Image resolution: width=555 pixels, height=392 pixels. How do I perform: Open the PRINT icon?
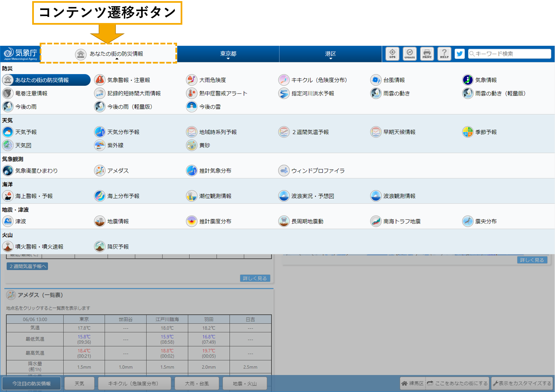pos(427,54)
